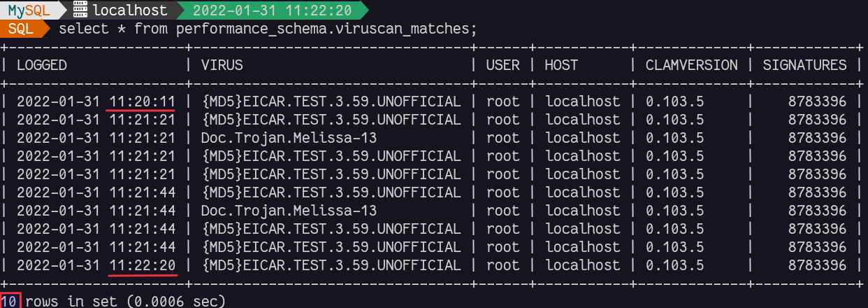Click the localhost prompt label
868x308 pixels.
[130, 10]
